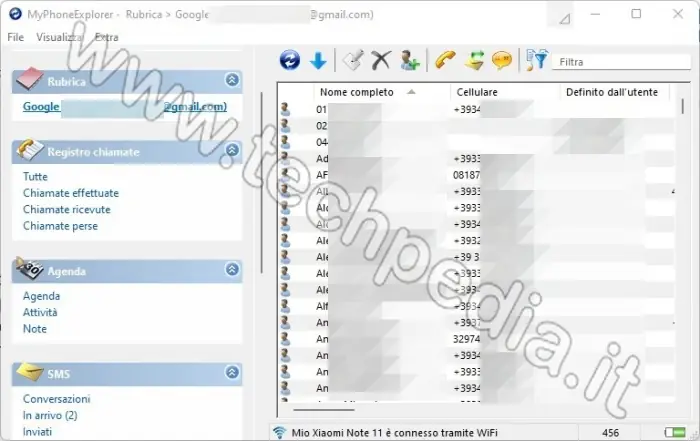
Task: Open Inviati sent messages
Action: click(38, 432)
